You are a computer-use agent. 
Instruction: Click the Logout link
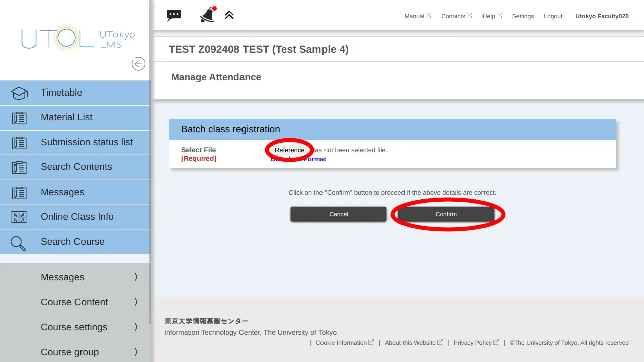pos(553,16)
